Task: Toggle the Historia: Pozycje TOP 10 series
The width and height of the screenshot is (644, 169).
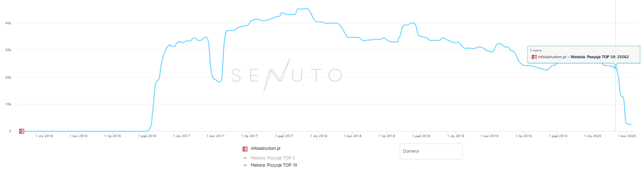Action: coord(274,165)
